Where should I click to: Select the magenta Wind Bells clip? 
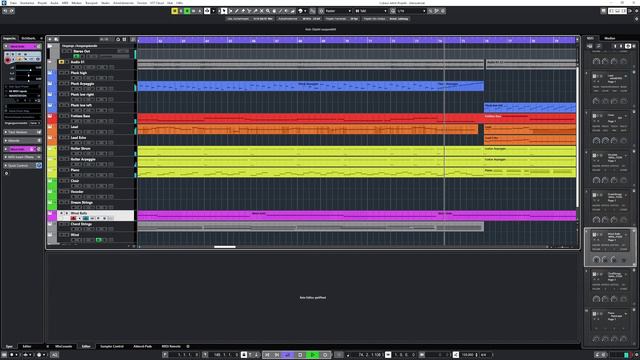pos(357,216)
